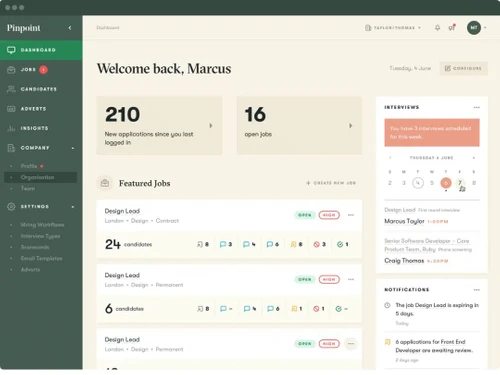
Task: Select day 7 in interviews calendar
Action: (x=460, y=183)
